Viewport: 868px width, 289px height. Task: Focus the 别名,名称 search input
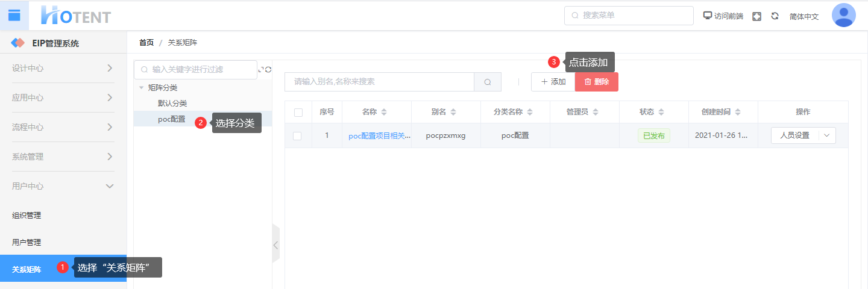[380, 82]
